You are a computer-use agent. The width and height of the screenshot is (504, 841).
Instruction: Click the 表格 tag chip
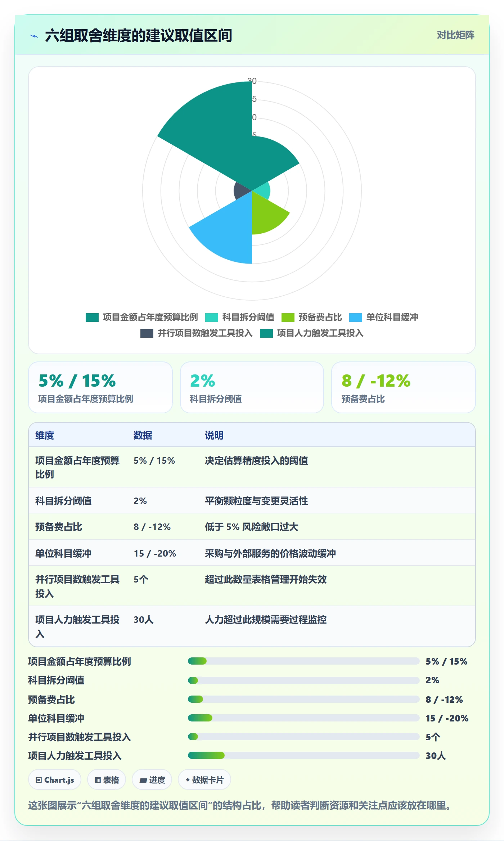point(107,780)
